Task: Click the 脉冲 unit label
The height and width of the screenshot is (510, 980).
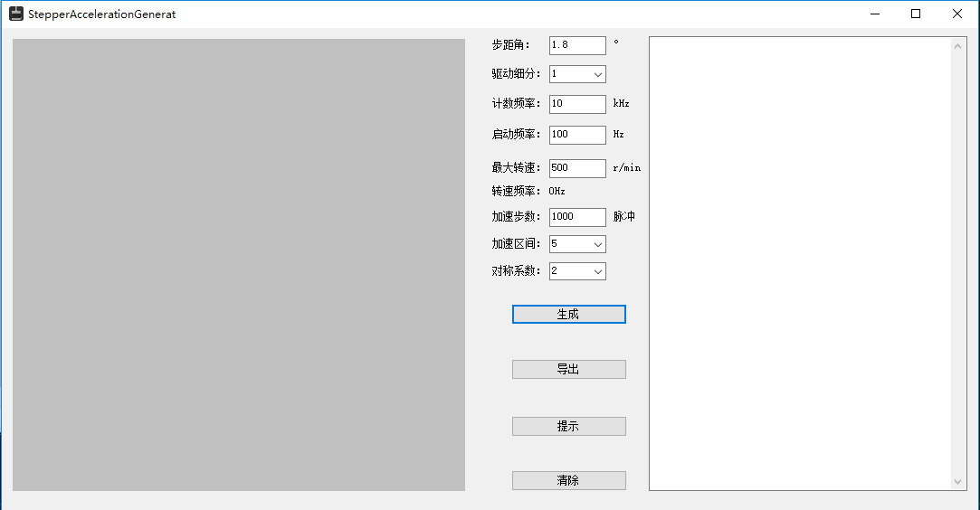Action: point(623,217)
